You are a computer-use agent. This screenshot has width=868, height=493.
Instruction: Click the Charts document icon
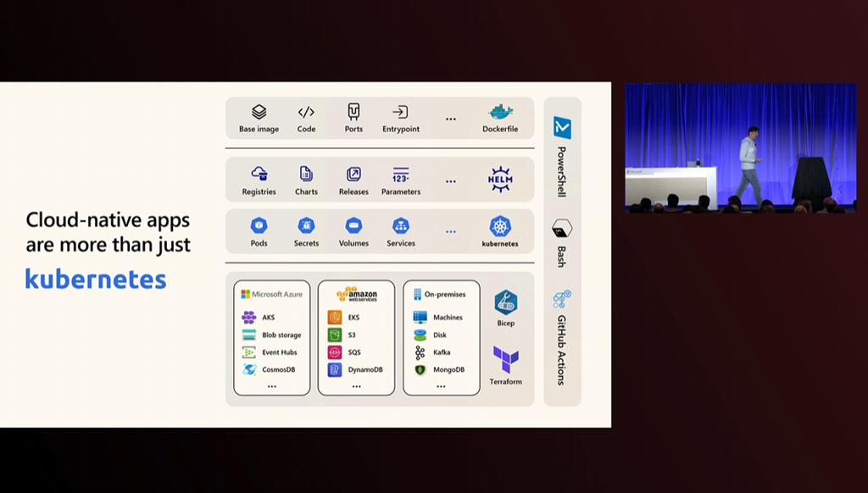pos(306,174)
